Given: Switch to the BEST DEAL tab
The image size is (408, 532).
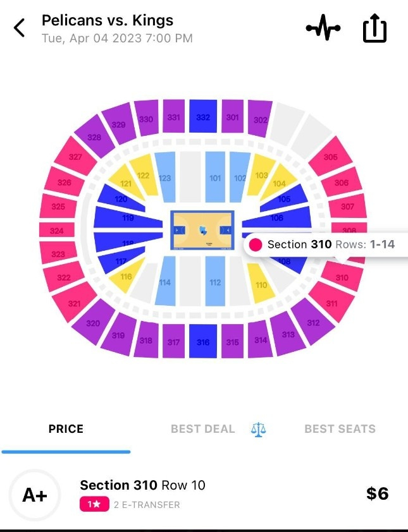Looking at the screenshot, I should click(x=202, y=429).
